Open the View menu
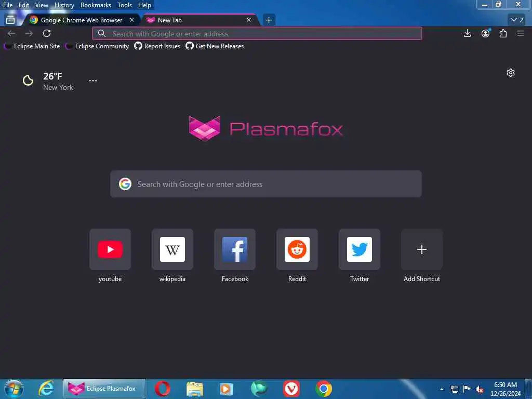 42,5
